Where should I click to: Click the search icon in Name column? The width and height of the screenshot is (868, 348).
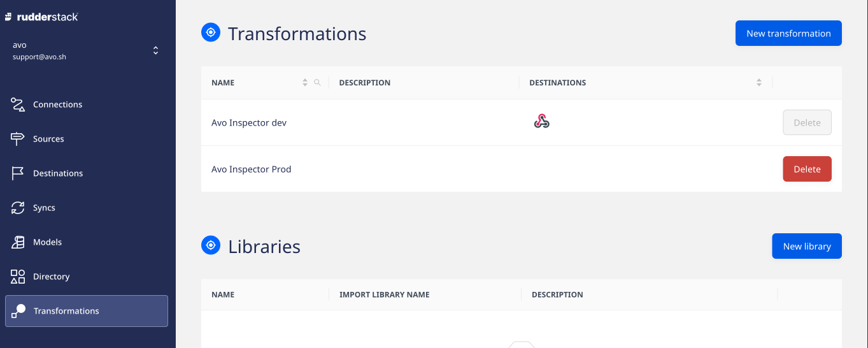tap(317, 83)
